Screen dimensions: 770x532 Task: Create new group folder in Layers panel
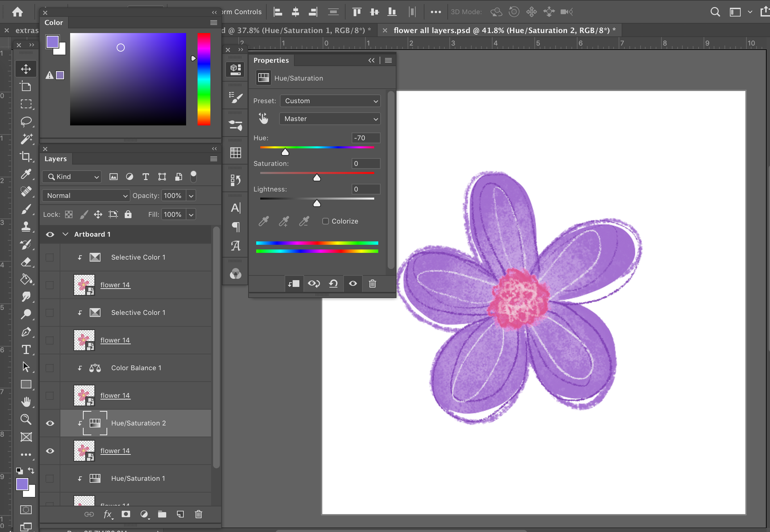coord(162,514)
